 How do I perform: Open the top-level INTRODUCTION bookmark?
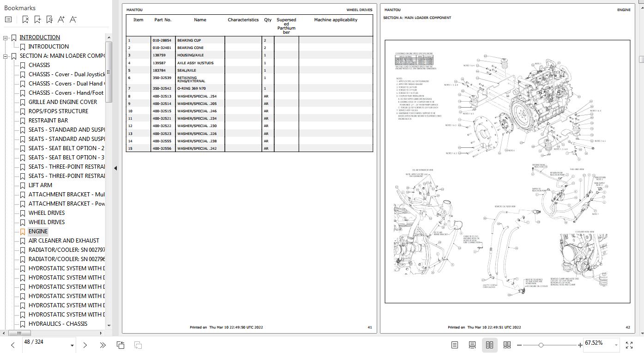[40, 37]
